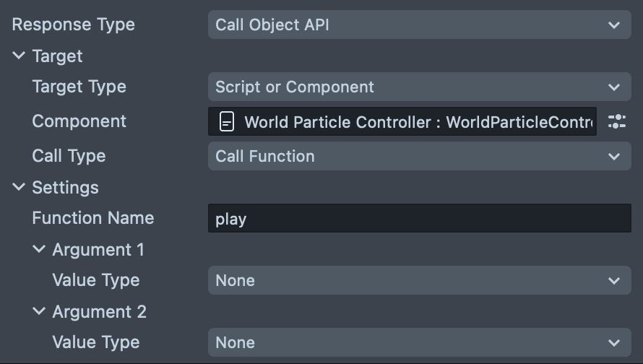This screenshot has width=643, height=364.
Task: Click the Target Type label
Action: [x=79, y=87]
